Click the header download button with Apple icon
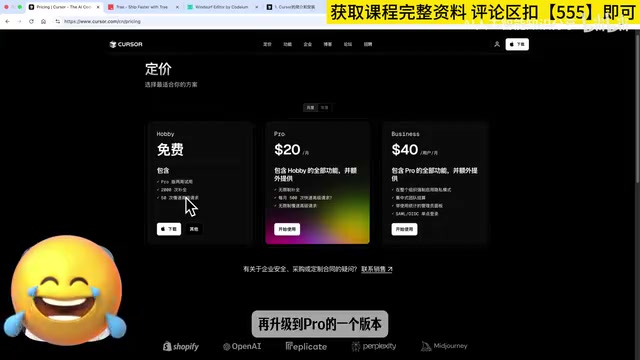Viewport: 640px width, 360px height. tap(517, 44)
